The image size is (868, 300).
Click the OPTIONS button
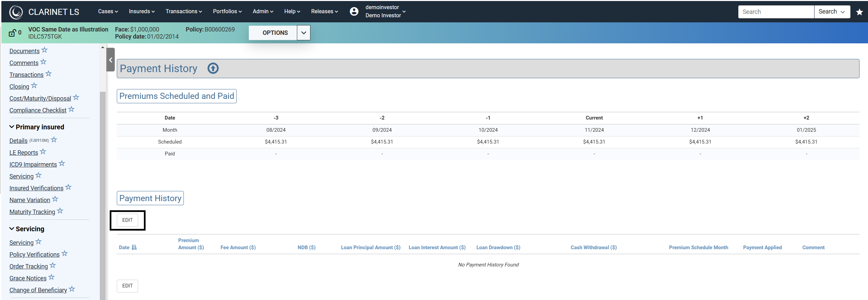point(273,33)
